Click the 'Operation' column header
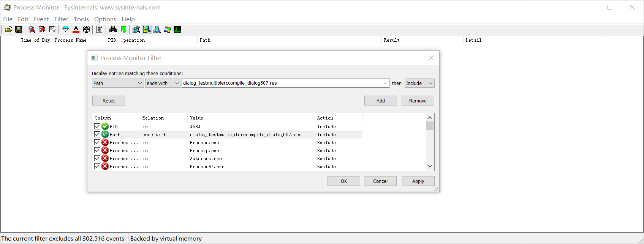Screen dimensions: 644x244 tap(133, 40)
